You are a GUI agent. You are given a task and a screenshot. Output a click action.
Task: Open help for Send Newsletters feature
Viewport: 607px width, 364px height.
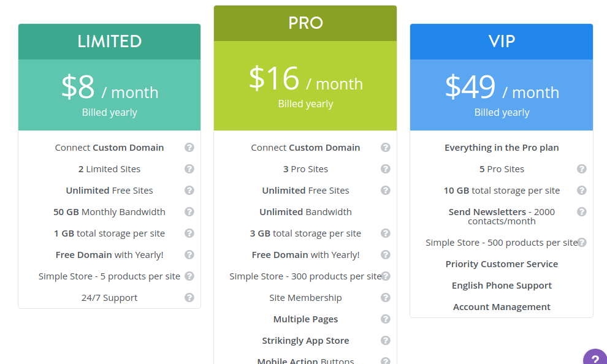pos(582,212)
